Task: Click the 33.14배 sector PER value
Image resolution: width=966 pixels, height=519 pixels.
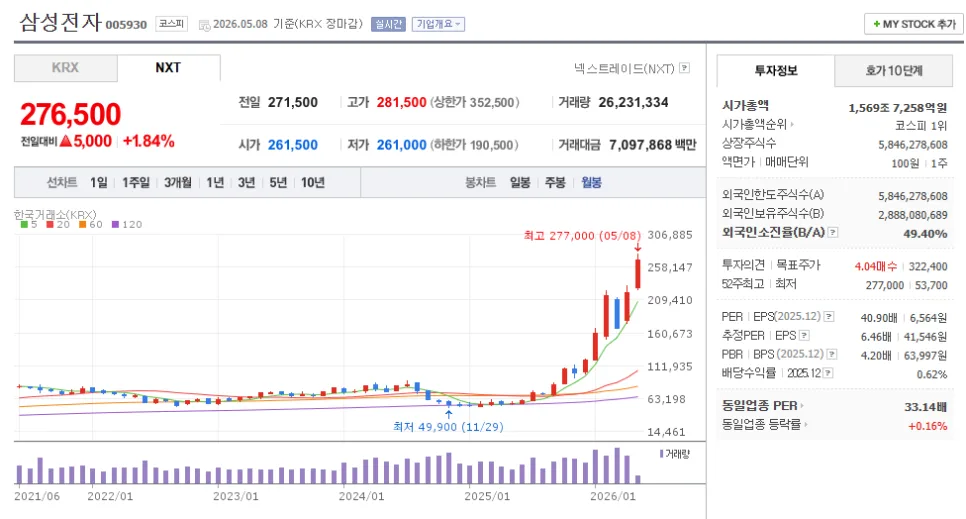Action: [925, 407]
